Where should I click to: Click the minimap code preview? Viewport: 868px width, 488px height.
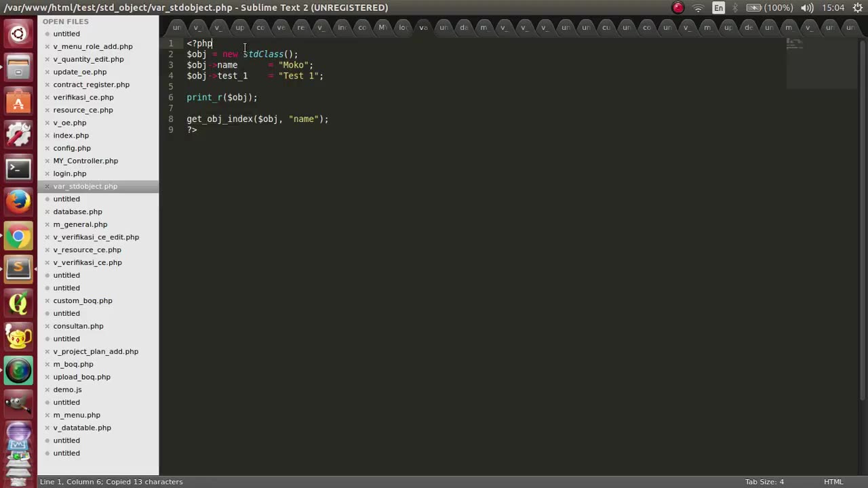pos(795,45)
